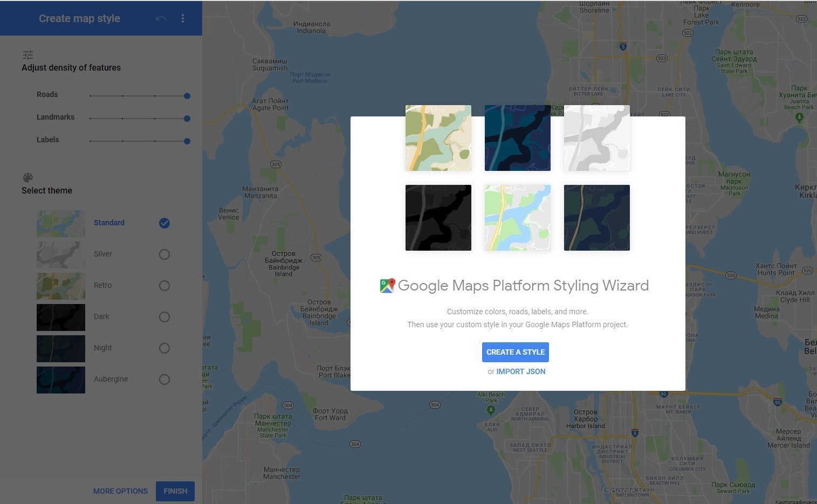Image resolution: width=817 pixels, height=504 pixels.
Task: Click the Landmarks label
Action: point(56,117)
